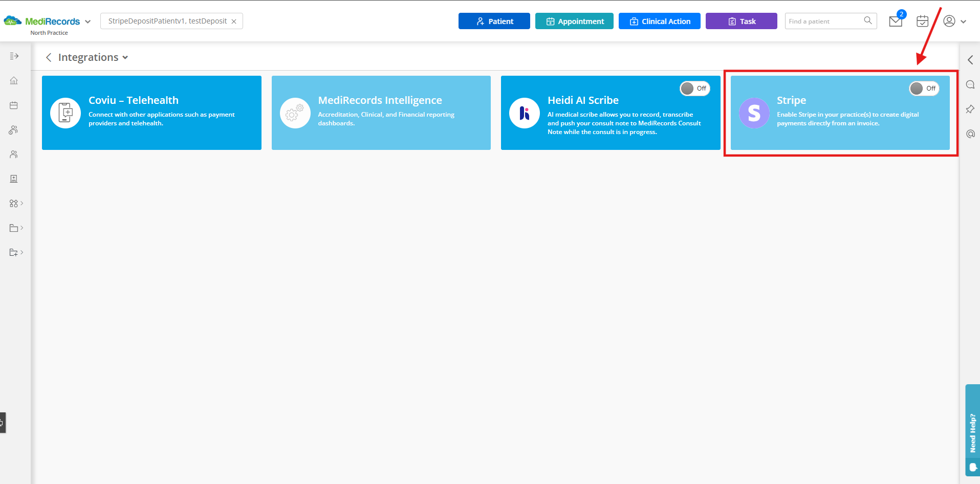Open the Need Help? tab
This screenshot has width=980, height=484.
(973, 430)
